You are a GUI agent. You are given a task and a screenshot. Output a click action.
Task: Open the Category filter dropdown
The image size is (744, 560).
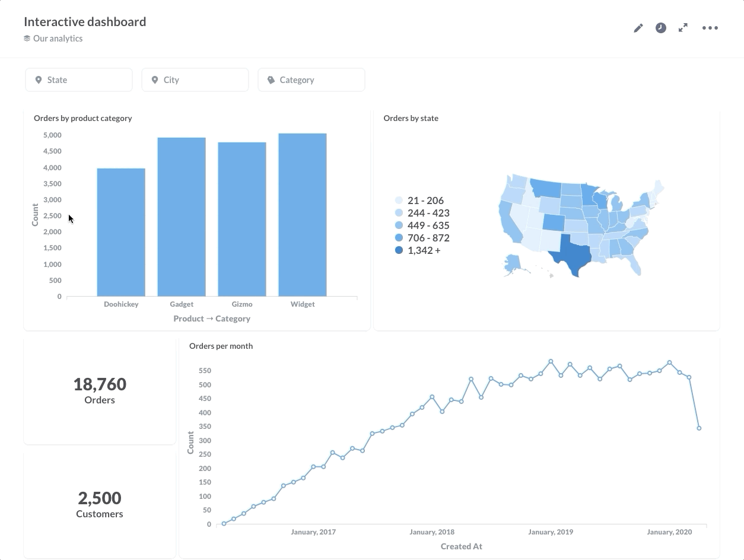[x=311, y=80]
